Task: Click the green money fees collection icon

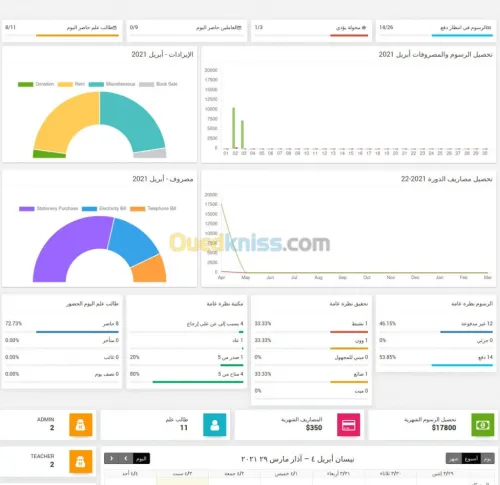Action: [x=483, y=425]
